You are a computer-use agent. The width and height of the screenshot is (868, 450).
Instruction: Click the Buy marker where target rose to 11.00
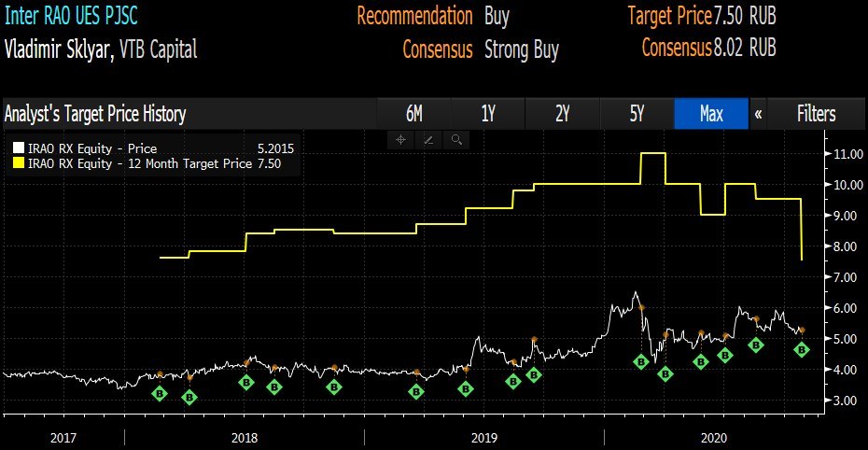point(641,362)
